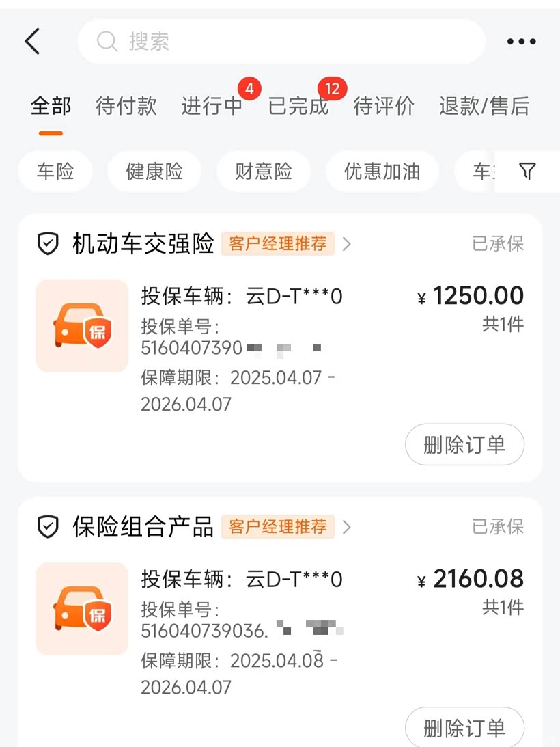Click shield icon beside 保险组合产品
Screen dimensions: 560x747
point(48,527)
